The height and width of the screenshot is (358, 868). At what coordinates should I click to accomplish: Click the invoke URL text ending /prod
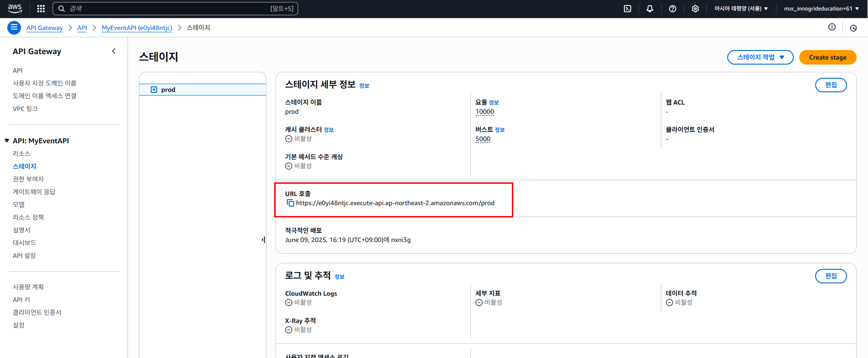[395, 203]
